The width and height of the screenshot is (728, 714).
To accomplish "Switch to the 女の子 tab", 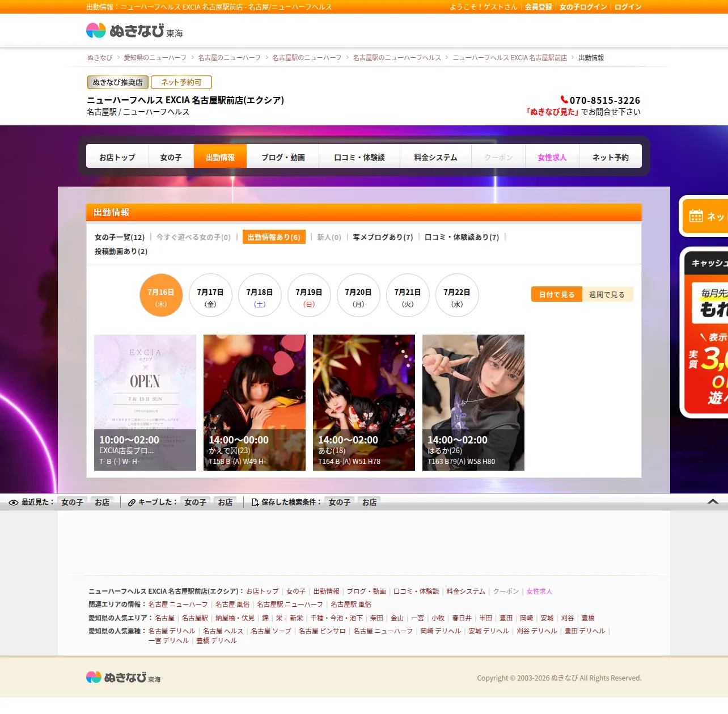I will [x=171, y=157].
